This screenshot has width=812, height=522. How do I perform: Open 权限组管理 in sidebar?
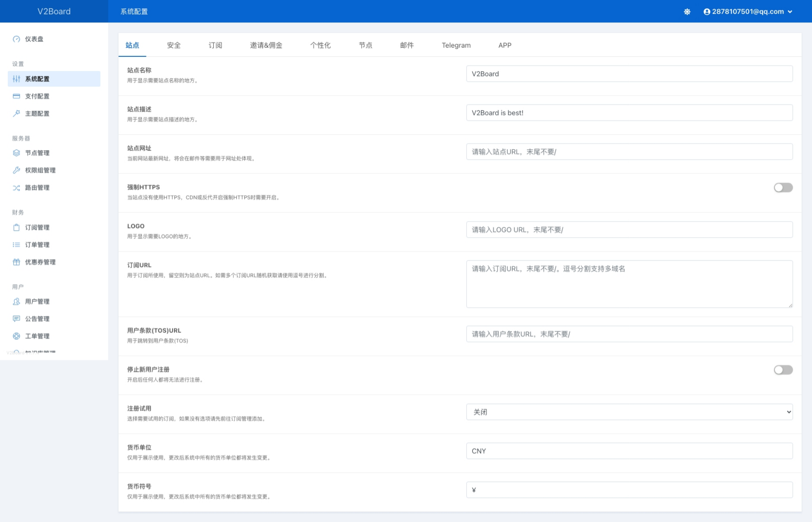[x=54, y=170]
